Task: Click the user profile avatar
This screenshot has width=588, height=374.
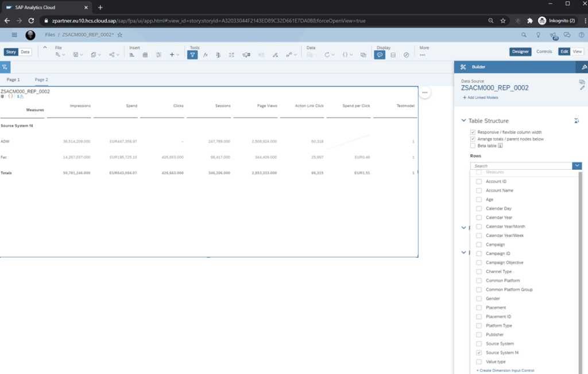Action: (x=30, y=35)
